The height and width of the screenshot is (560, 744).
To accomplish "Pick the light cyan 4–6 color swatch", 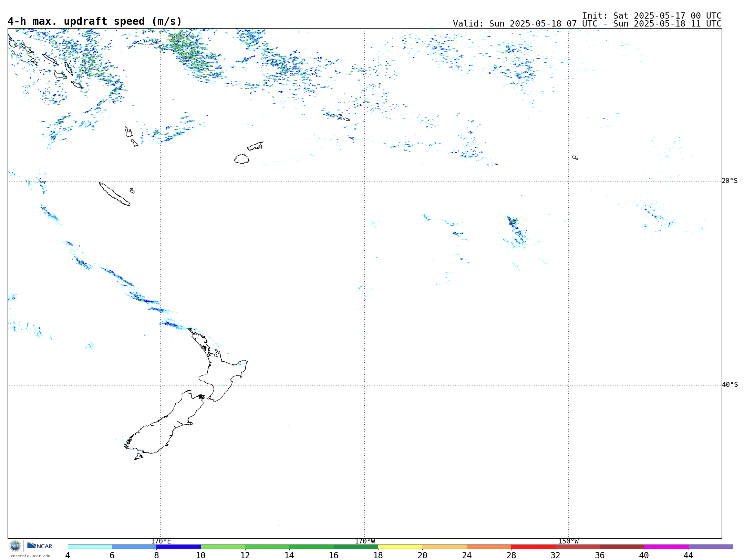I will tap(90, 547).
